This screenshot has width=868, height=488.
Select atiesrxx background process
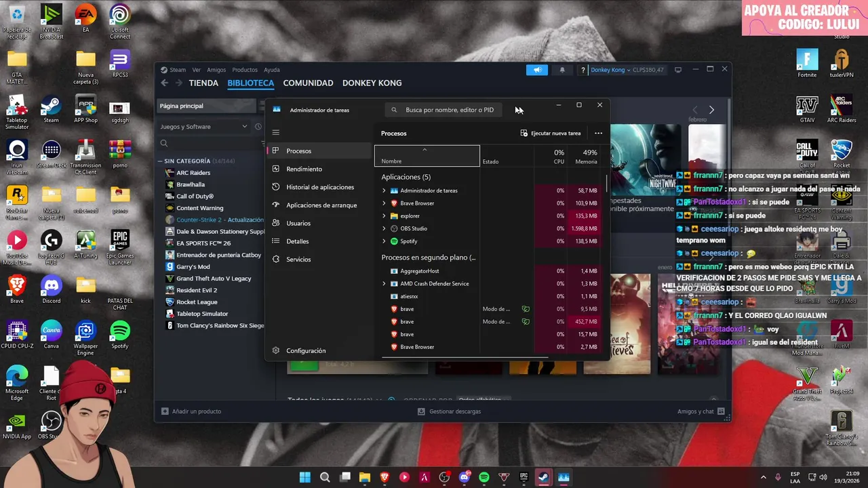(x=409, y=296)
